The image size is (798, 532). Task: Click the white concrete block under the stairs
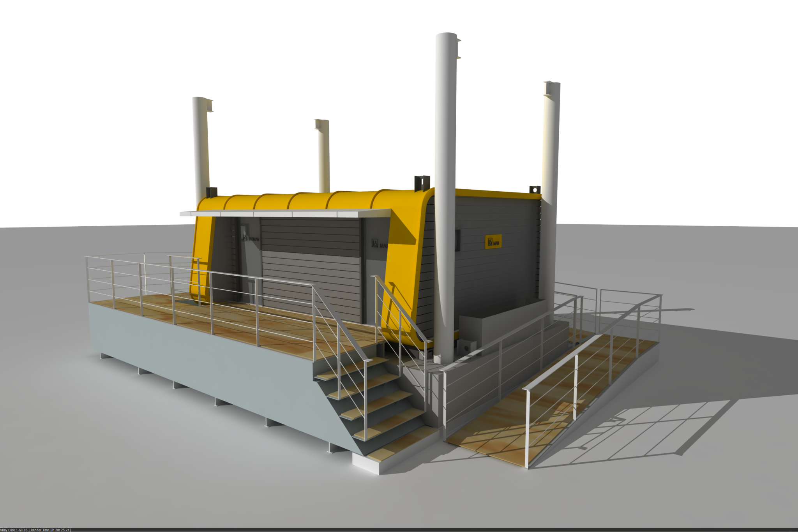click(366, 463)
